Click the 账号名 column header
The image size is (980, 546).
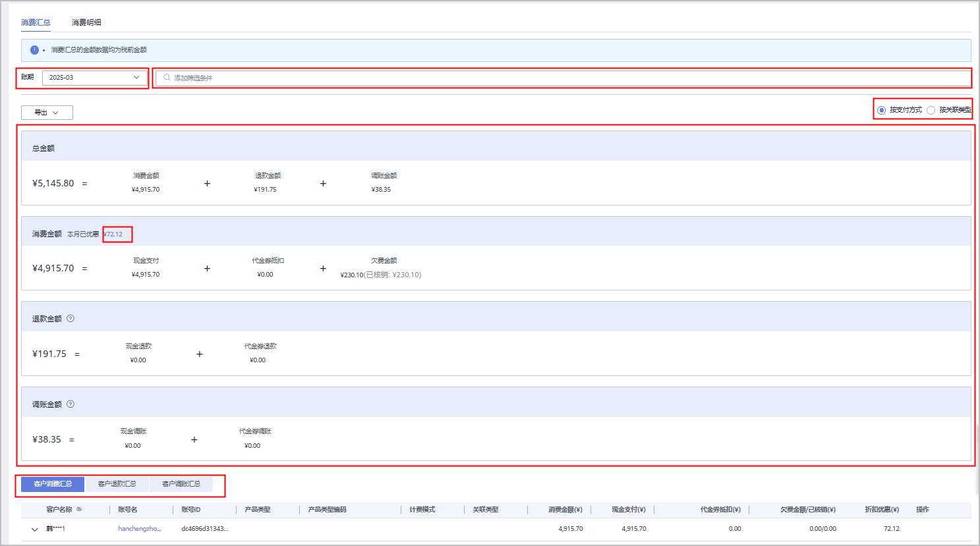[x=128, y=510]
